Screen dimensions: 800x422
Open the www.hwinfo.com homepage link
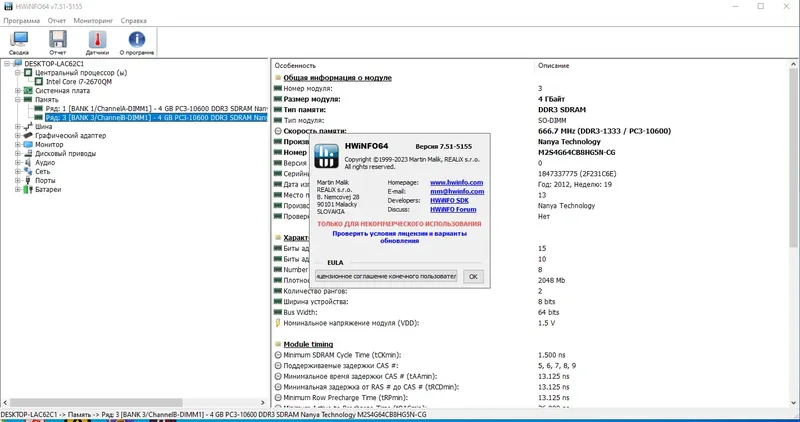(x=456, y=183)
